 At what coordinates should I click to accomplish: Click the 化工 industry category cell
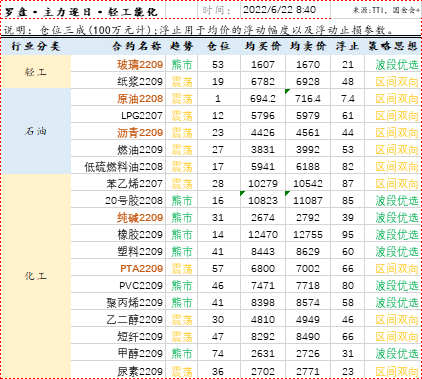pos(36,276)
